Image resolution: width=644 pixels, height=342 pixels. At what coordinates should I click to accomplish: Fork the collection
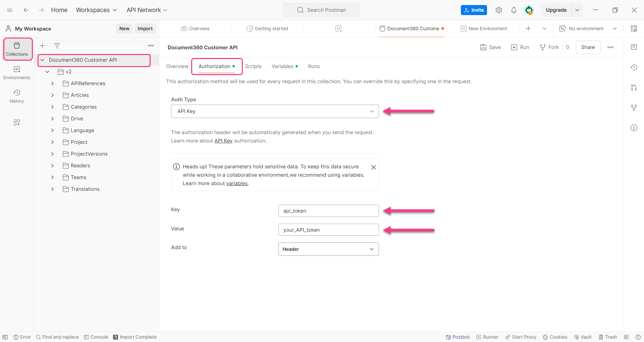[x=549, y=47]
